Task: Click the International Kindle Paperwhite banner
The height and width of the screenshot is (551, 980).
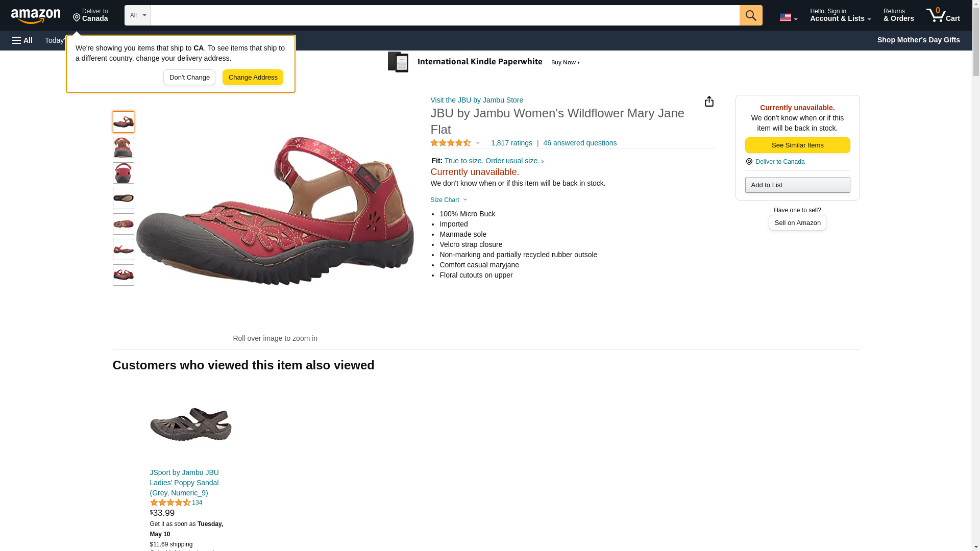Action: (484, 62)
